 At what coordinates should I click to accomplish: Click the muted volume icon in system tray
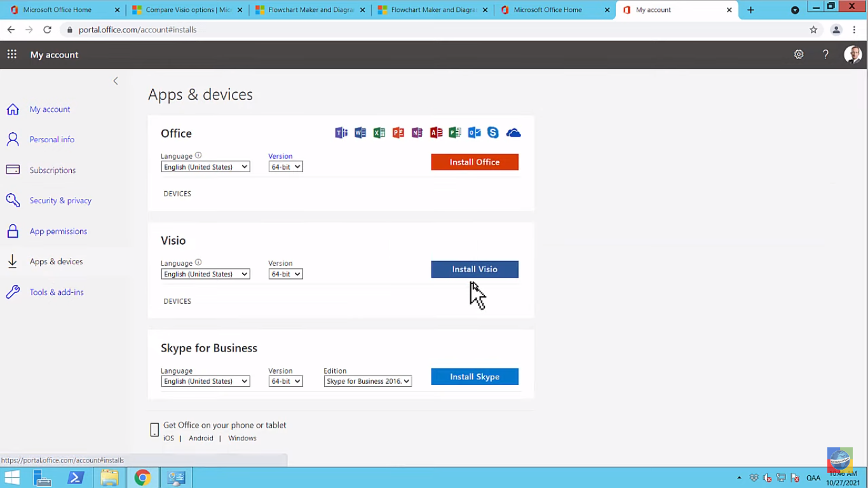[x=768, y=477]
